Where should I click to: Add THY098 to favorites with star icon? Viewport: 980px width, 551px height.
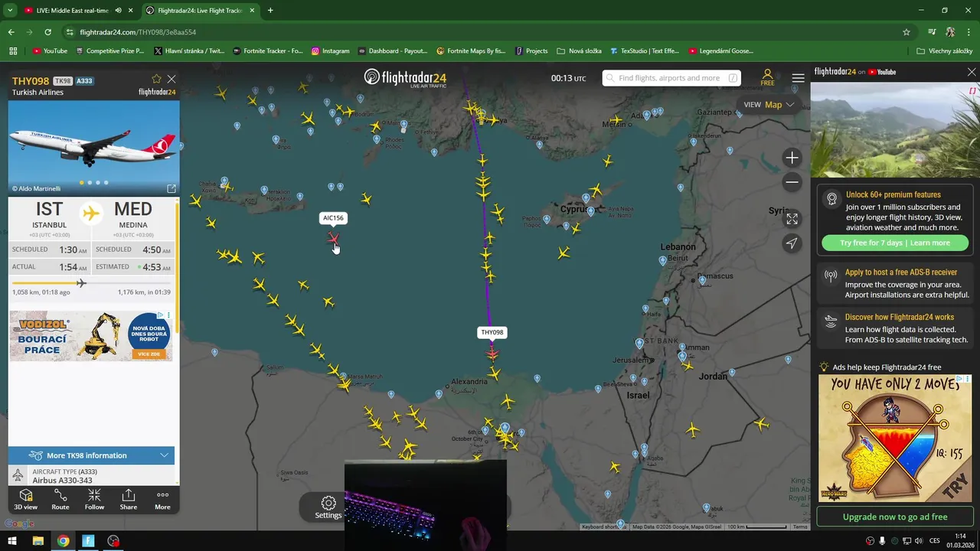[156, 79]
